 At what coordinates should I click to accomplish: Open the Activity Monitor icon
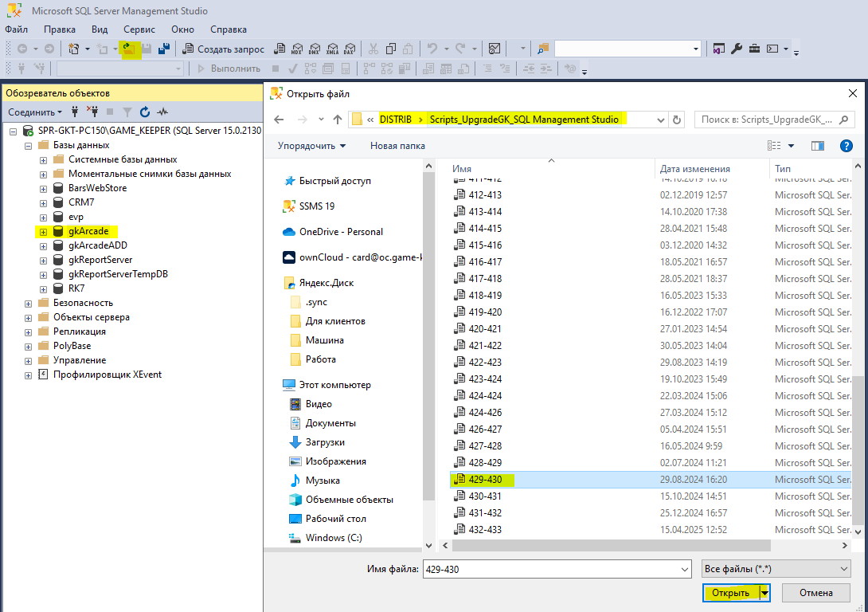pos(495,49)
